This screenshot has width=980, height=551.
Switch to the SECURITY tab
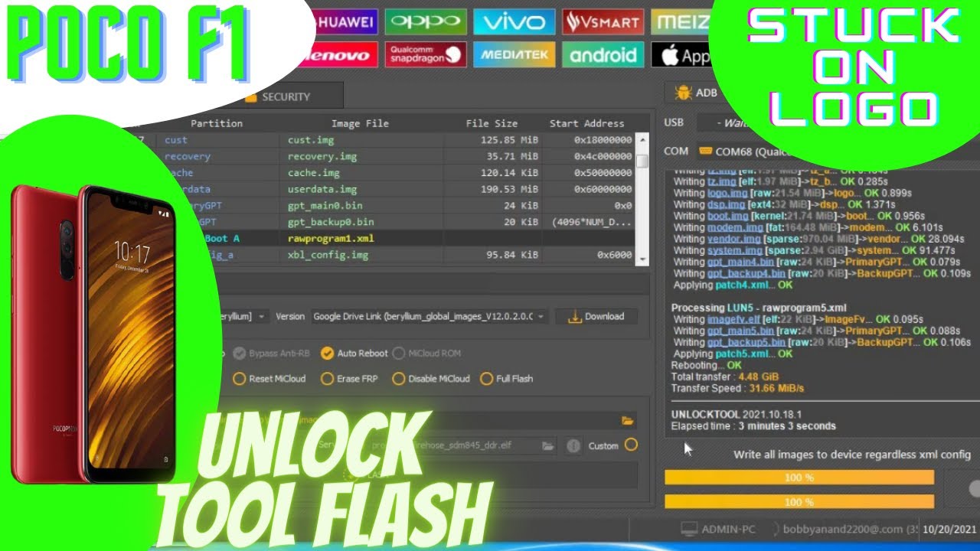point(286,97)
